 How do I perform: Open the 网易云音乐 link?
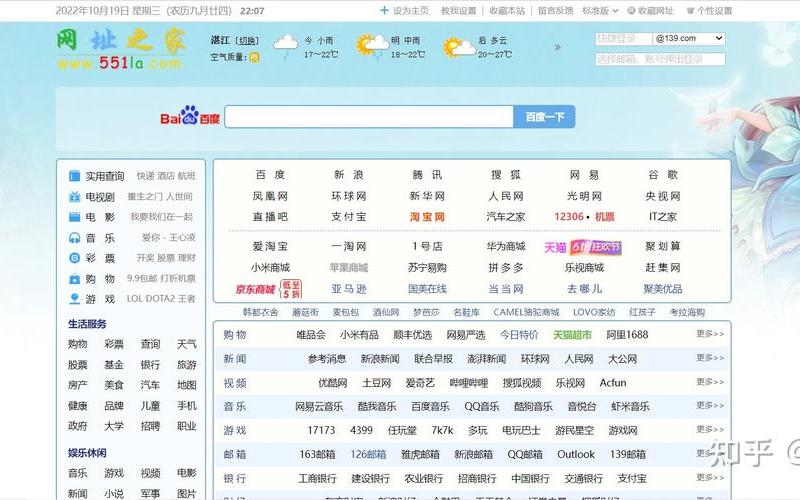pos(319,407)
